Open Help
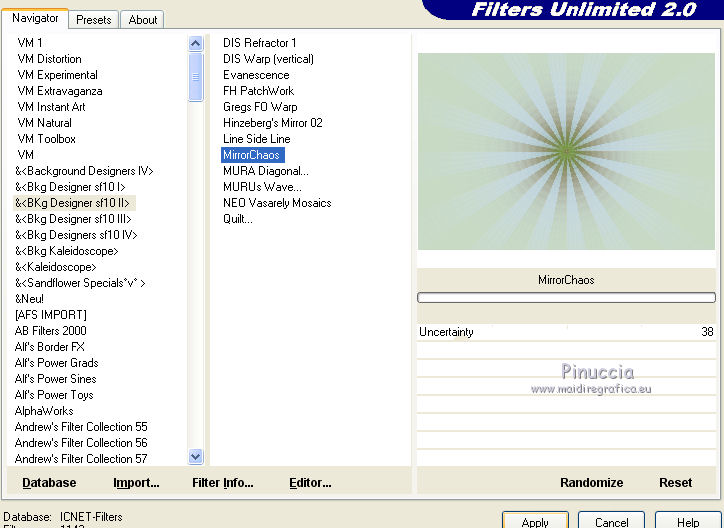 (688, 522)
